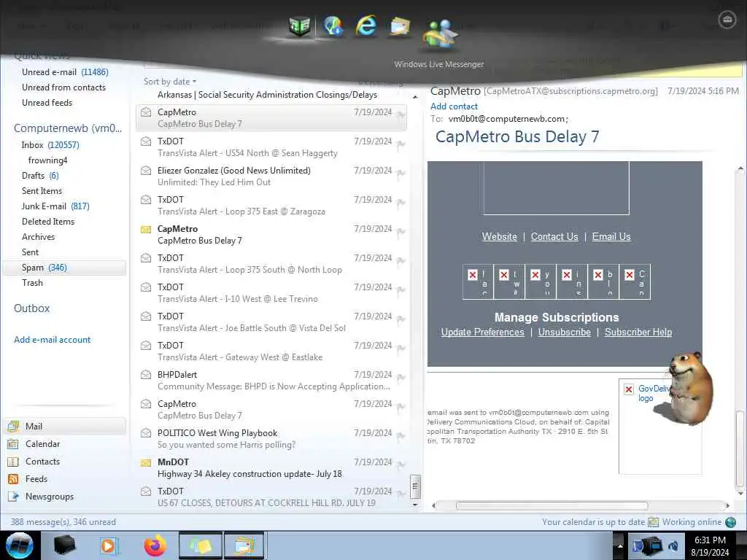
Task: Choose the Windows Live Mail envelope switcher icon
Action: point(400,26)
